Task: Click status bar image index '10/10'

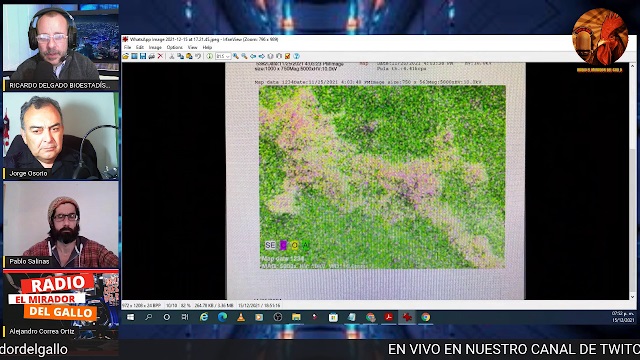Action: click(171, 305)
